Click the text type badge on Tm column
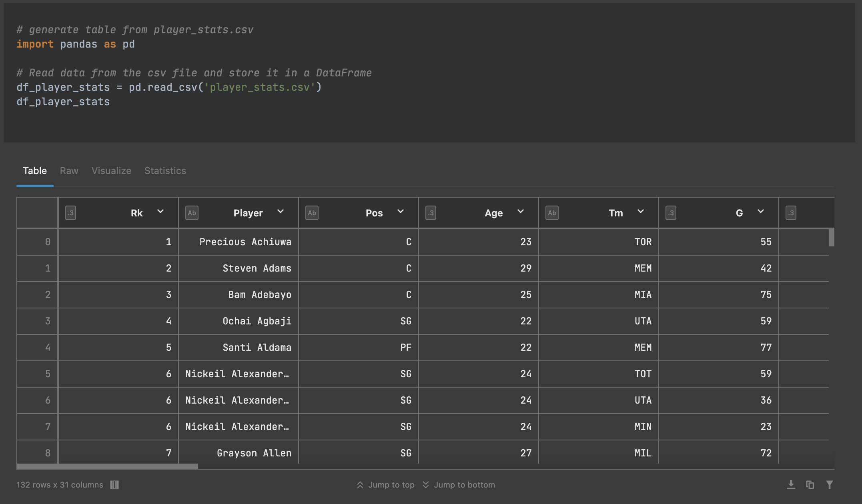Image resolution: width=862 pixels, height=504 pixels. click(552, 213)
